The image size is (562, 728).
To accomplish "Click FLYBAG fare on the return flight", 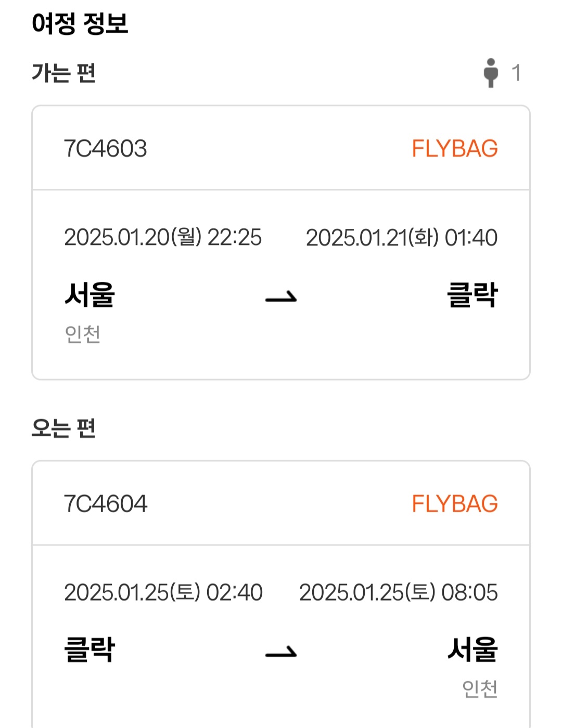I will tap(455, 504).
